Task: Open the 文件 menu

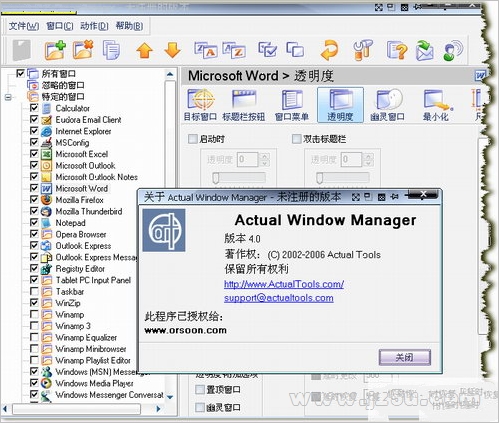Action: (24, 26)
